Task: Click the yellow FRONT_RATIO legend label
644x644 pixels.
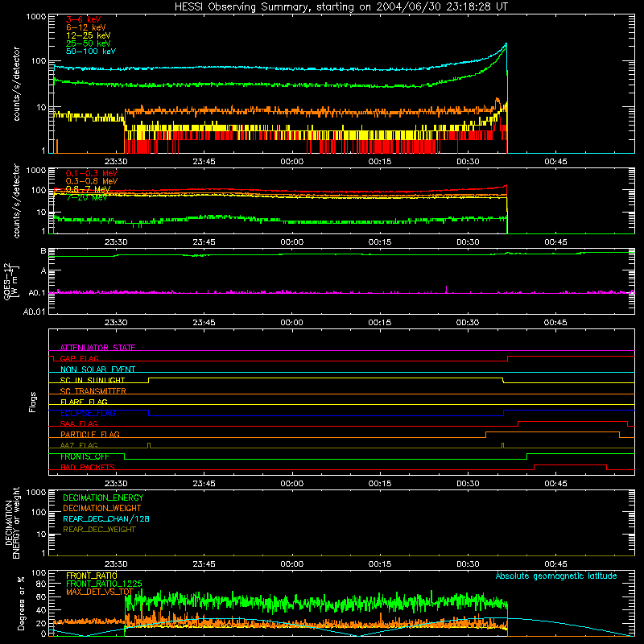Action: [92, 576]
